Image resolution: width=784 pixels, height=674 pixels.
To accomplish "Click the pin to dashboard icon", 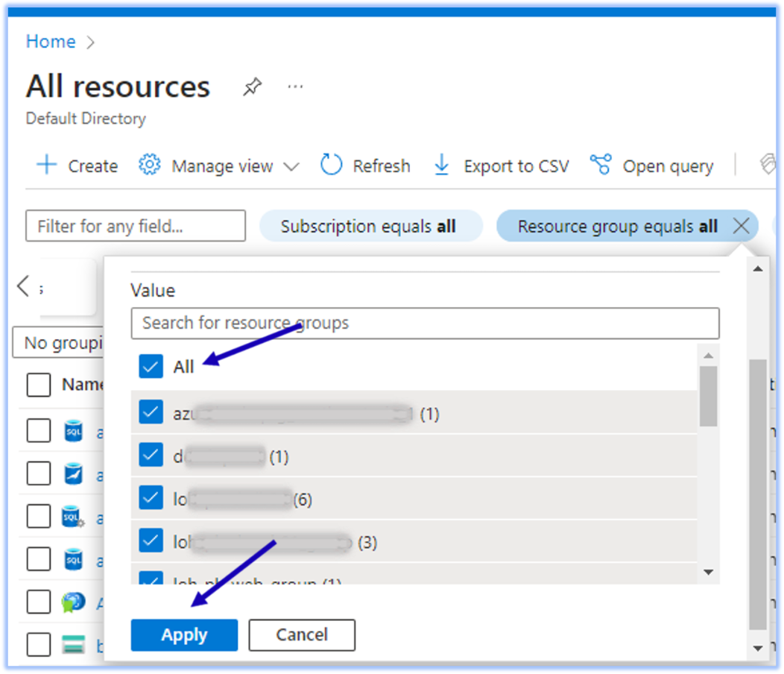I will click(x=252, y=87).
